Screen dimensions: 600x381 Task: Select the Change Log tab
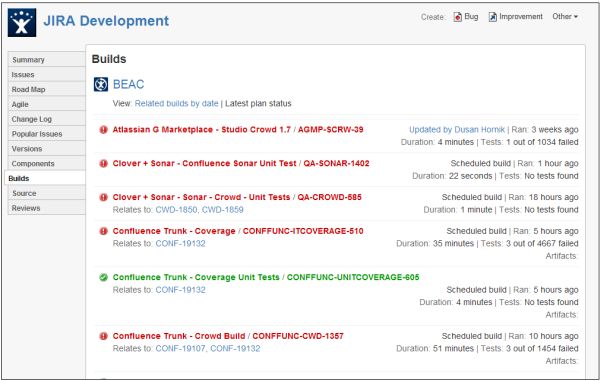click(46, 119)
